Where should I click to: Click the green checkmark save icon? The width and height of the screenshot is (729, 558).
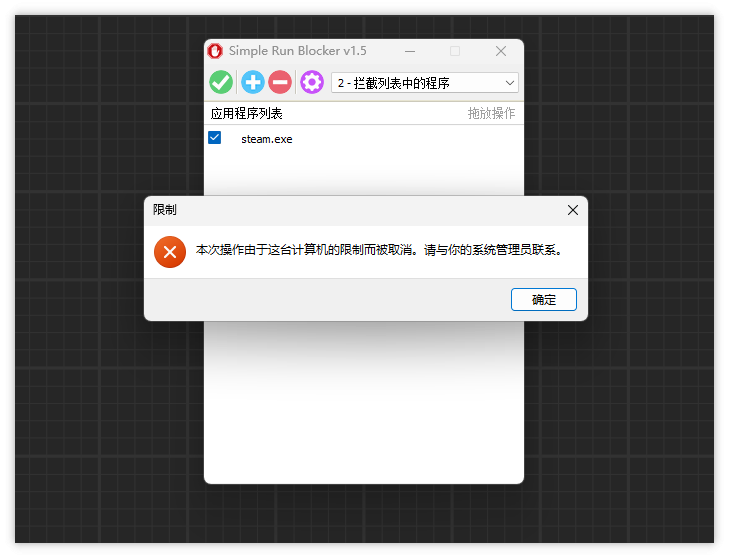click(x=221, y=82)
